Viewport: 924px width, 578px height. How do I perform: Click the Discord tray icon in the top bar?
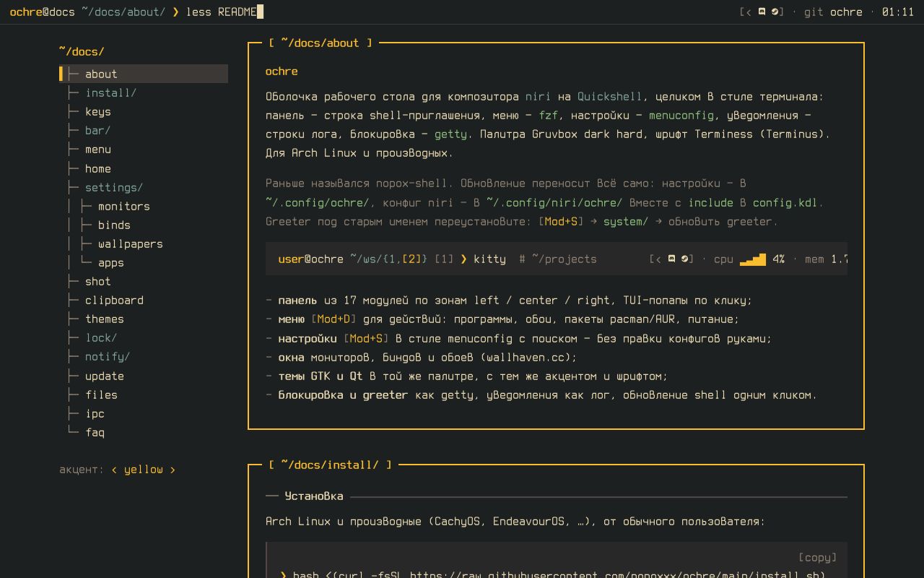pyautogui.click(x=762, y=12)
